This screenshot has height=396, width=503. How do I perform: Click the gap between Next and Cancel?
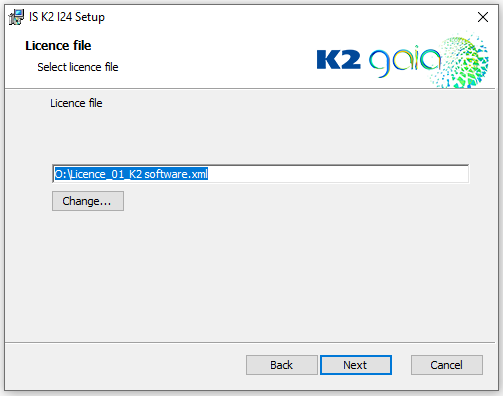click(401, 365)
